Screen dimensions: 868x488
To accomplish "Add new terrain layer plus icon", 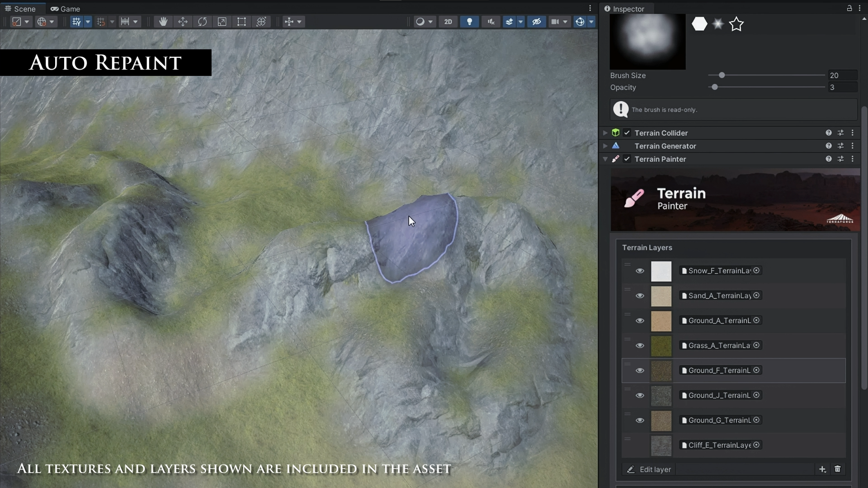I will [822, 469].
